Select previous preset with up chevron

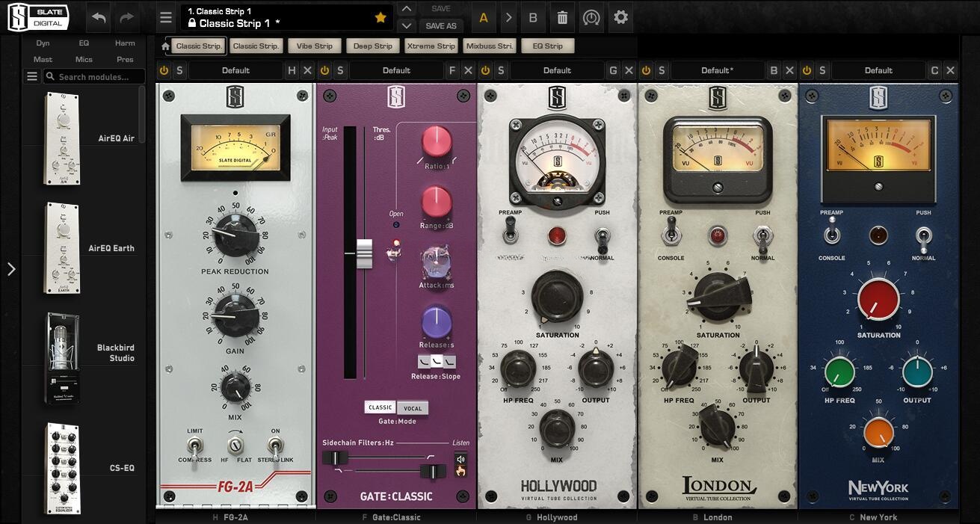[406, 9]
